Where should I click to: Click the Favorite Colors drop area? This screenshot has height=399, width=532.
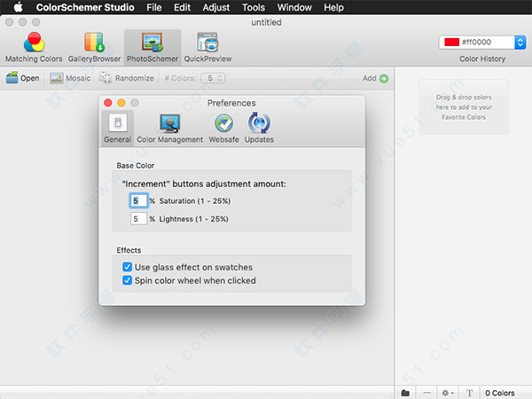pos(464,107)
